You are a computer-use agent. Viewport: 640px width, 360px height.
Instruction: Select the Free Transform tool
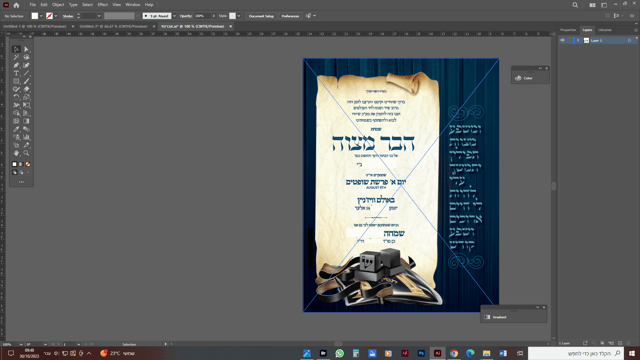[27, 105]
